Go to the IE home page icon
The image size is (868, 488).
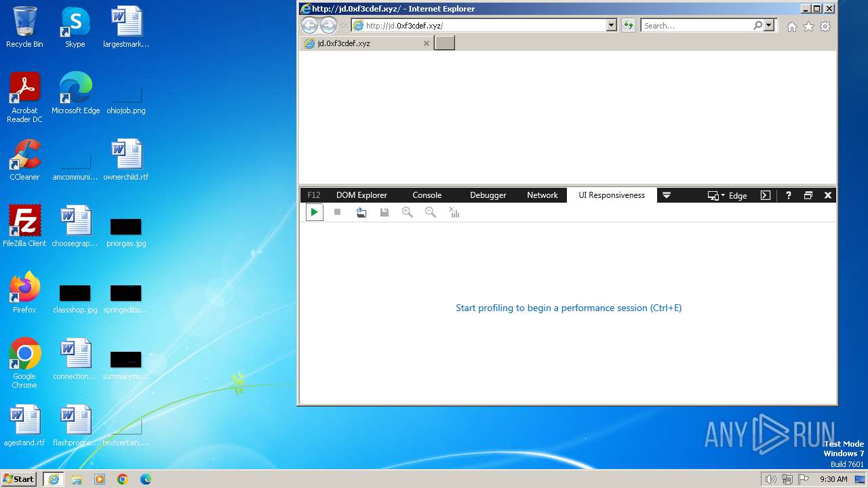tap(791, 26)
